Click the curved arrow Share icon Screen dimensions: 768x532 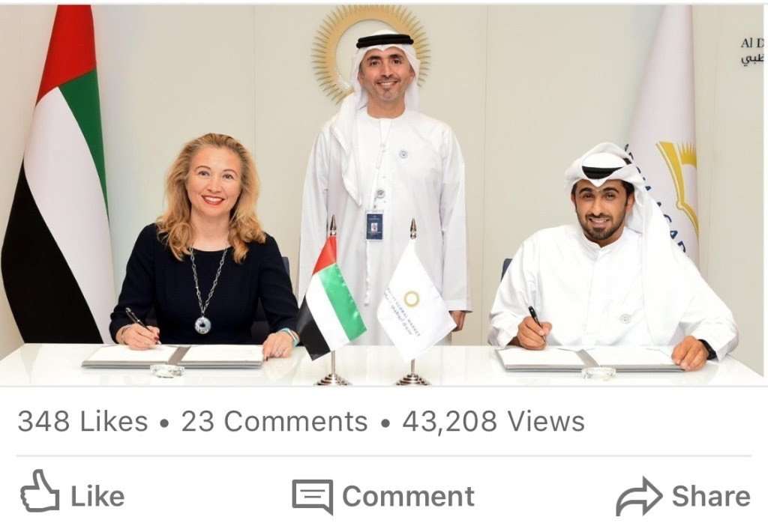point(639,496)
